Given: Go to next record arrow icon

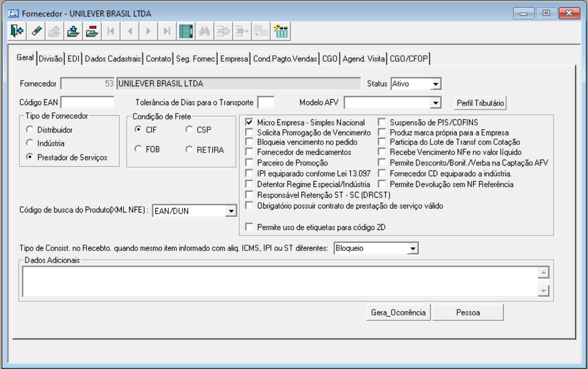Looking at the screenshot, I should 148,31.
